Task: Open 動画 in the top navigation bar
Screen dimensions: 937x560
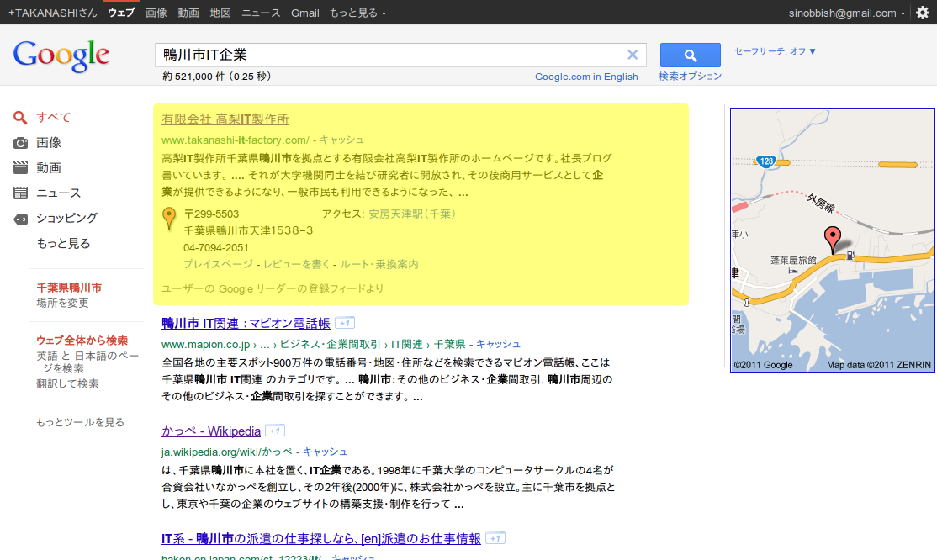Action: click(188, 13)
